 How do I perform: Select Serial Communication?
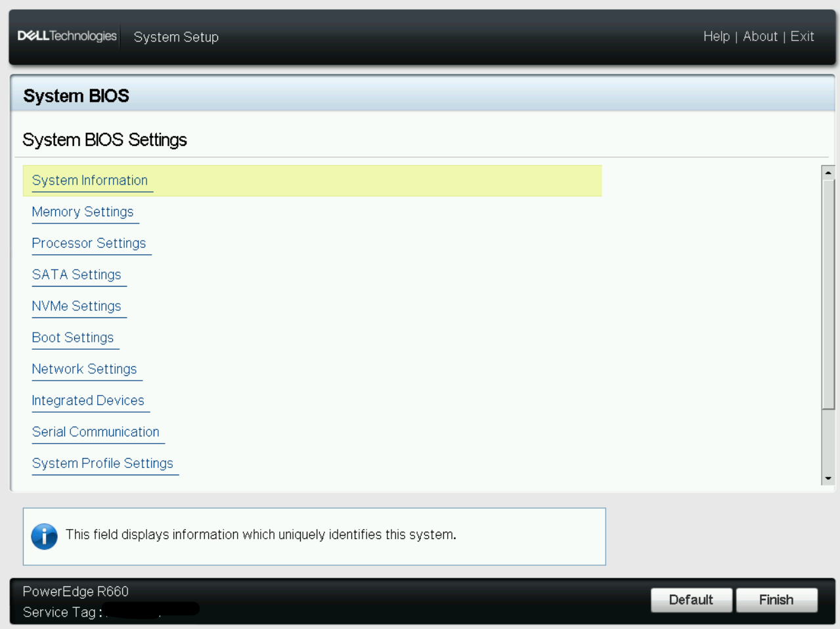[x=96, y=432]
